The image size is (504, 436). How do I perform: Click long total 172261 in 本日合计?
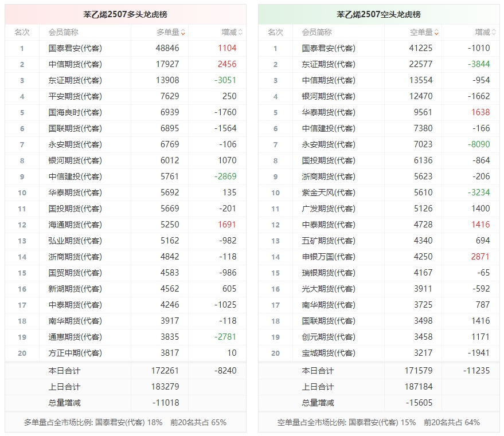[165, 371]
